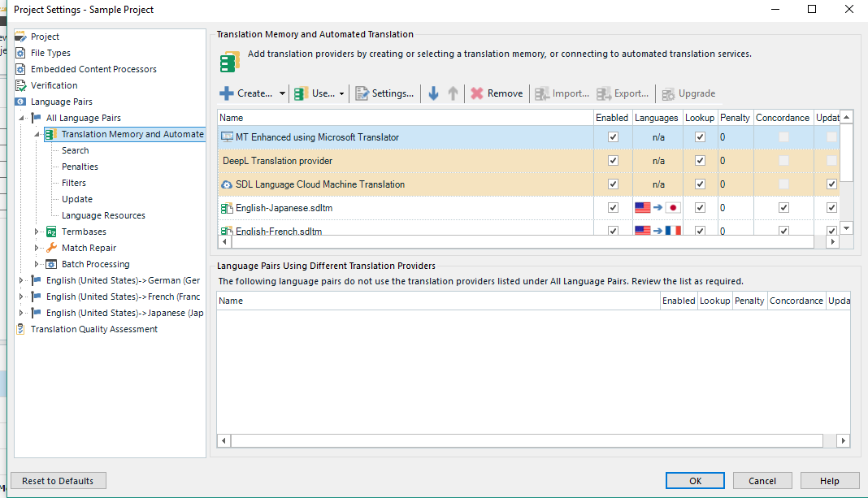This screenshot has width=868, height=498.
Task: Click the Penalty column header in providers list
Action: pyautogui.click(x=735, y=118)
